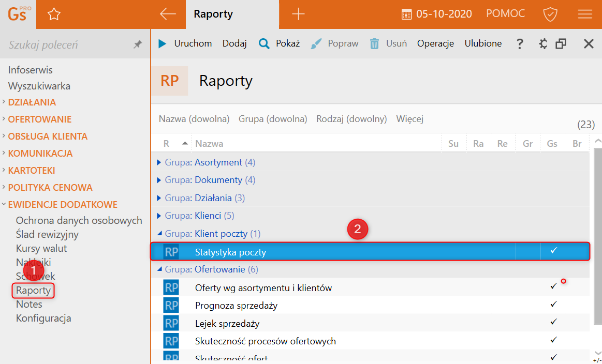The width and height of the screenshot is (602, 364).
Task: Click the Popraw brush icon
Action: [316, 44]
